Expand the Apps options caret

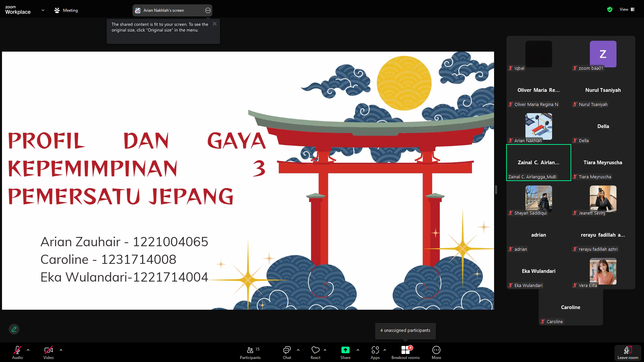tap(385, 350)
